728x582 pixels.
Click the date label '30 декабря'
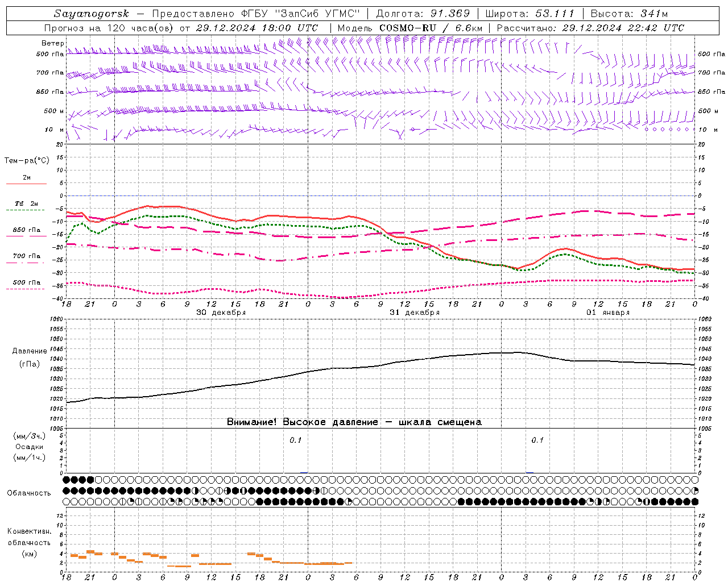pyautogui.click(x=221, y=313)
